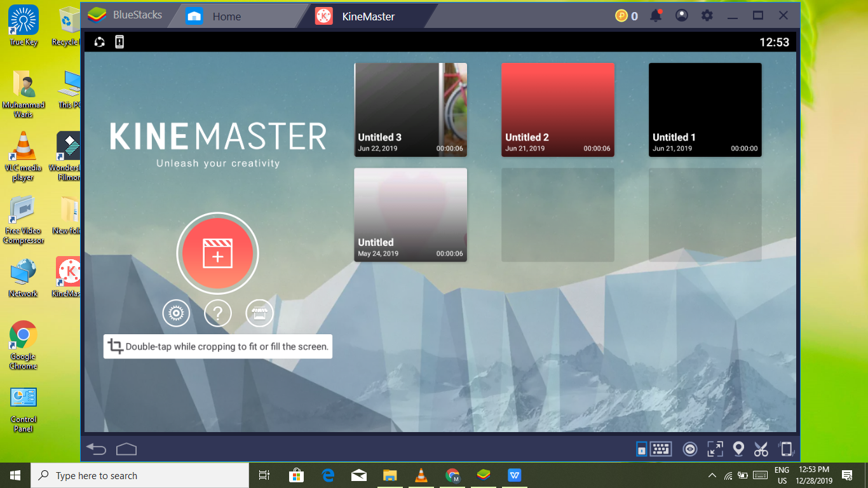The image size is (868, 488).
Task: Click the cropping tip tooltip
Action: [x=218, y=346]
